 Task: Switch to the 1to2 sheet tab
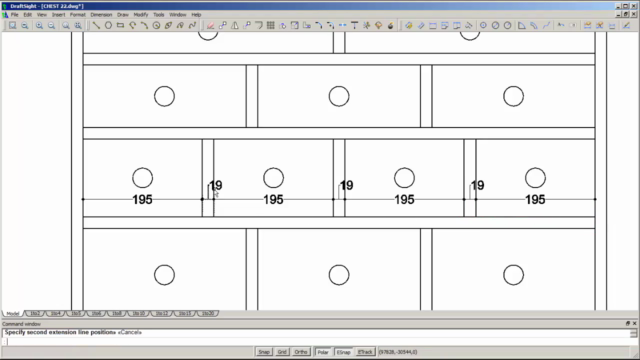click(x=35, y=313)
